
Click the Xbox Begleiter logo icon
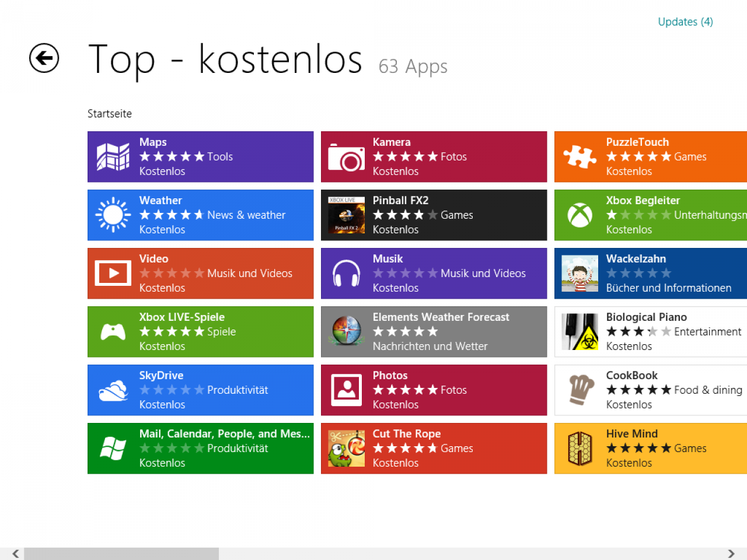point(580,215)
